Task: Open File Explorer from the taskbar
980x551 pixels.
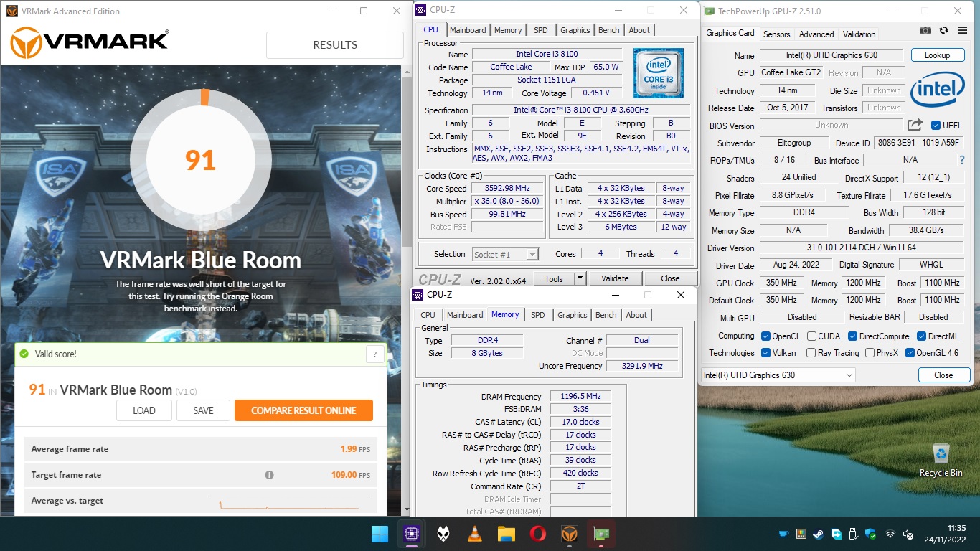Action: click(x=507, y=534)
